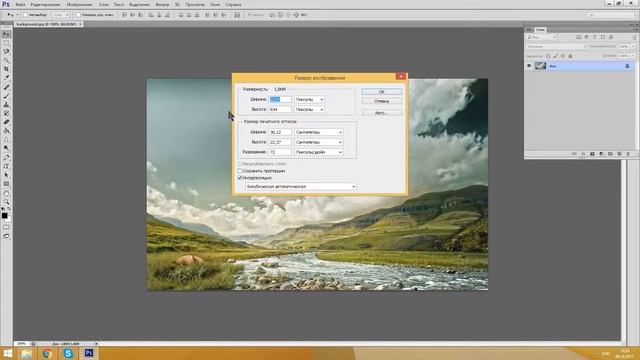Click the resolution input field

coord(280,152)
